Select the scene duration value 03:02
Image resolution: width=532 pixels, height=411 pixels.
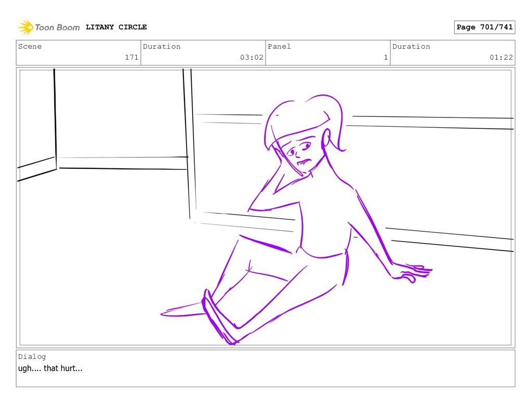click(x=252, y=57)
